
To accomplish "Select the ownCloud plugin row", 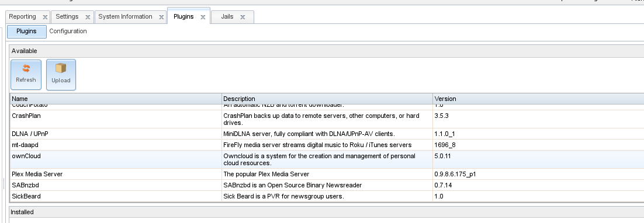I will (x=327, y=159).
